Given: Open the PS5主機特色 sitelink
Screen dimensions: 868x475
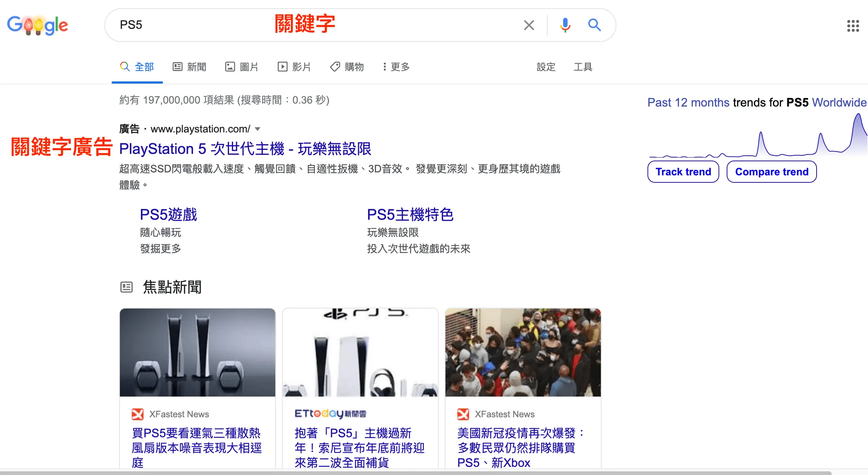Looking at the screenshot, I should 410,215.
